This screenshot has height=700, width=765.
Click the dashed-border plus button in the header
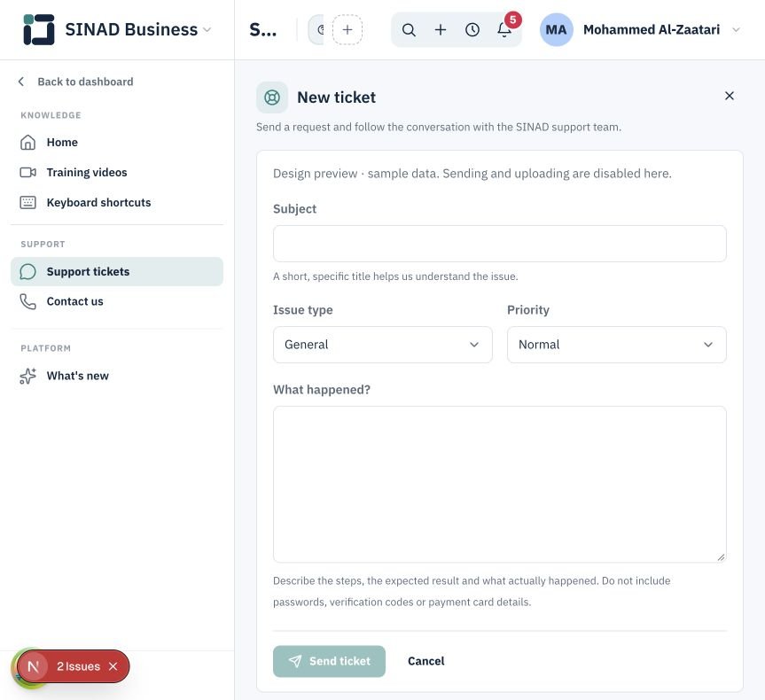coord(347,30)
